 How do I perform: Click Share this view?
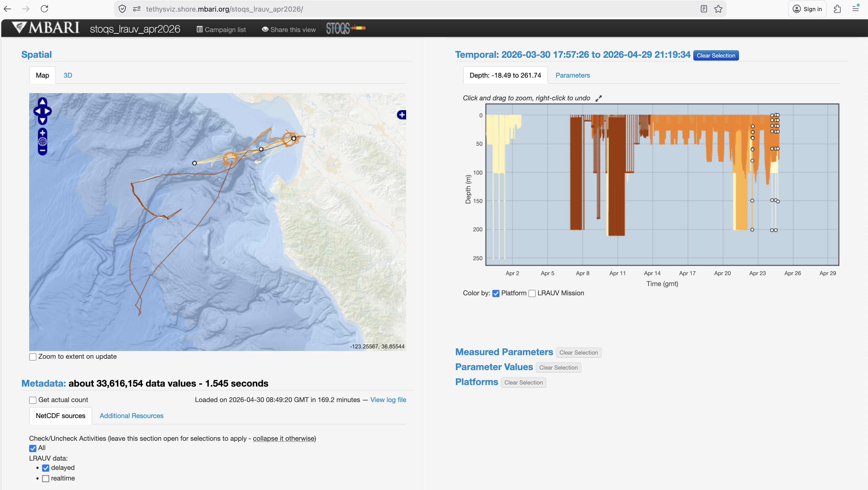(289, 30)
